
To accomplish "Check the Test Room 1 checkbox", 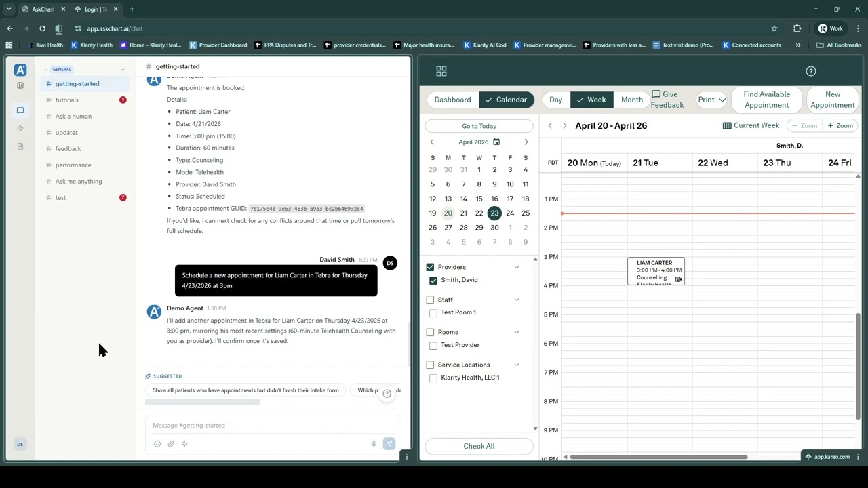I will click(x=433, y=313).
